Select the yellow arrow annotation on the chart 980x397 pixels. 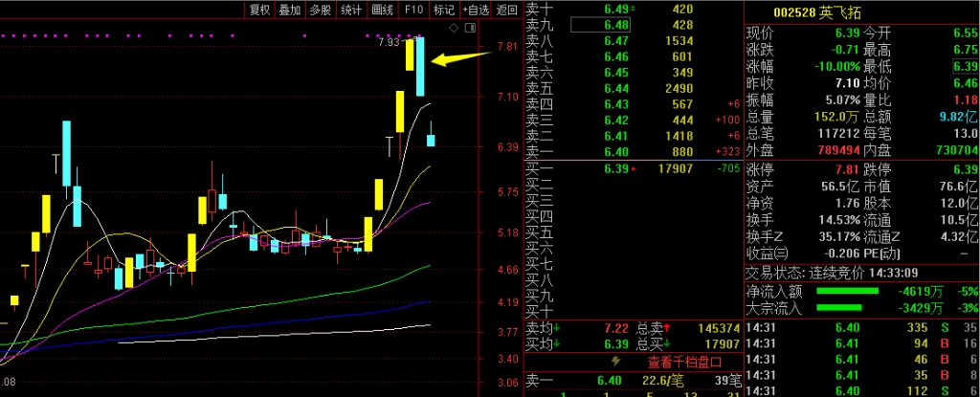coord(462,58)
